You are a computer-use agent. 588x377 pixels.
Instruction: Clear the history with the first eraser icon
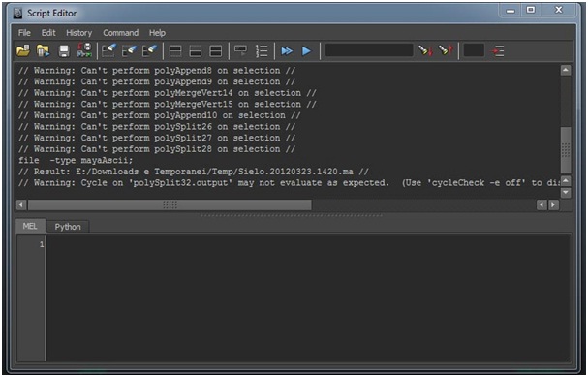109,50
